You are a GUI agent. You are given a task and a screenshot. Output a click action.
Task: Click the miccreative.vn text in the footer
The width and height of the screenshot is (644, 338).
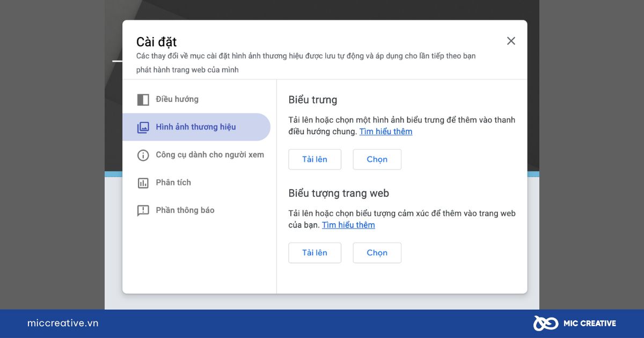coord(63,323)
